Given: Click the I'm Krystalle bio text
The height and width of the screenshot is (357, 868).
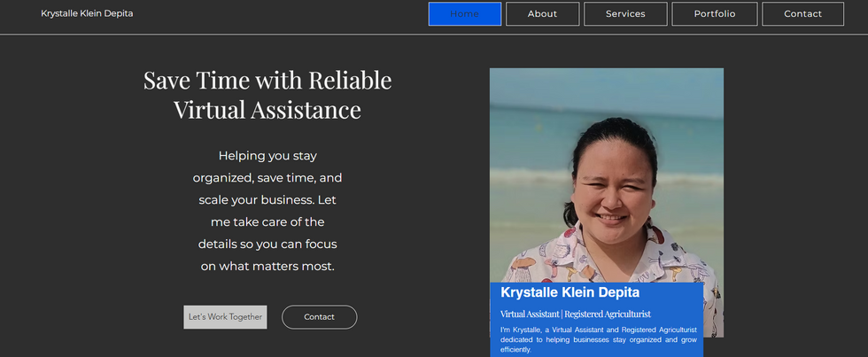Looking at the screenshot, I should click(599, 339).
